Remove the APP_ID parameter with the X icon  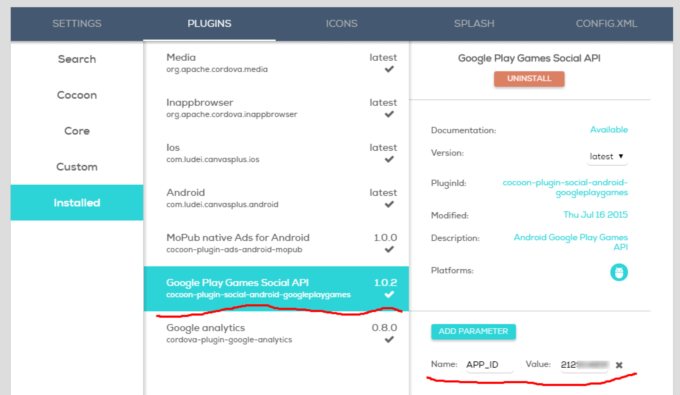pyautogui.click(x=619, y=365)
